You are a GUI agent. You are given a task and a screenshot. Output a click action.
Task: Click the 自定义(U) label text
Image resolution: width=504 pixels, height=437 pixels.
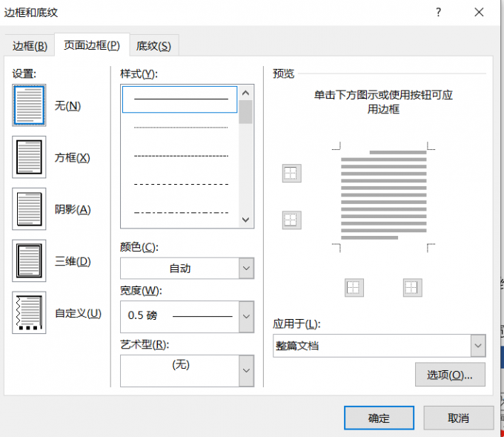[78, 313]
